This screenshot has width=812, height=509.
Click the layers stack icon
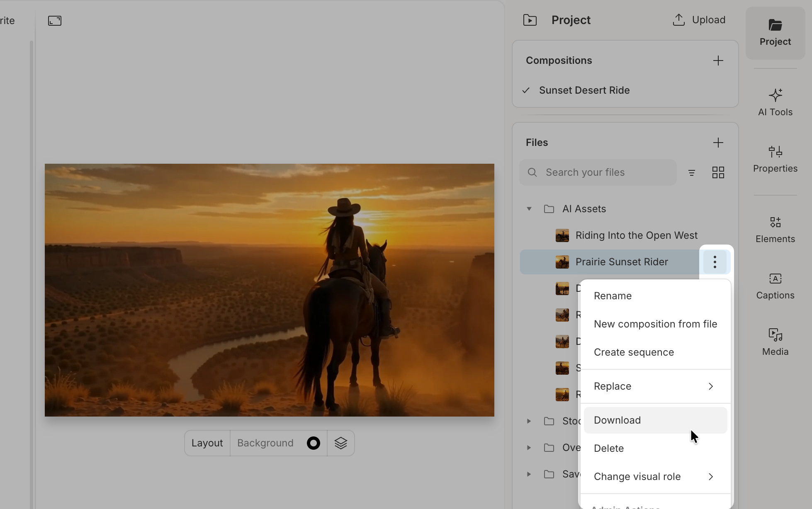(340, 443)
